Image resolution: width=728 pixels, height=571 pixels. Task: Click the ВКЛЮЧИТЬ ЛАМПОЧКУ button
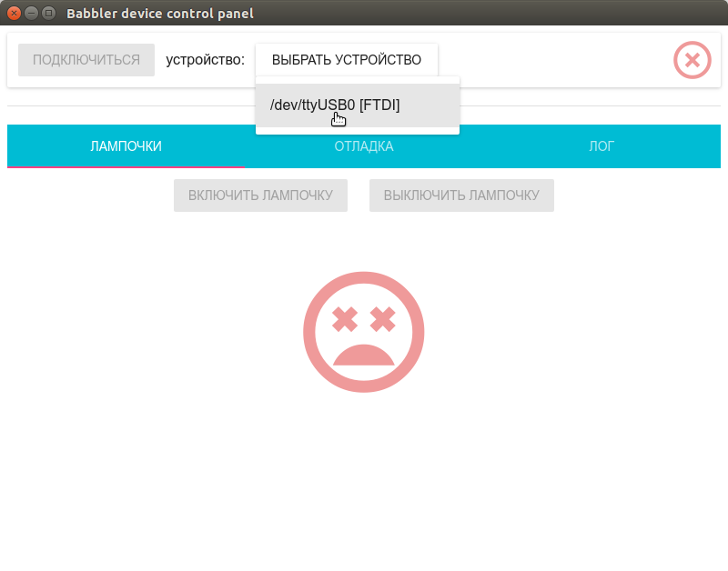260,195
